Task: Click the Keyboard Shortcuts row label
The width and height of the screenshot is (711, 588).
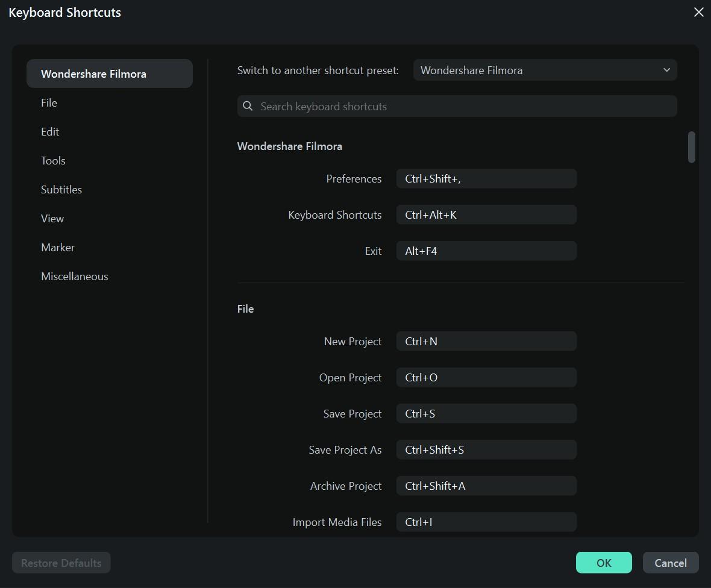Action: coord(334,215)
